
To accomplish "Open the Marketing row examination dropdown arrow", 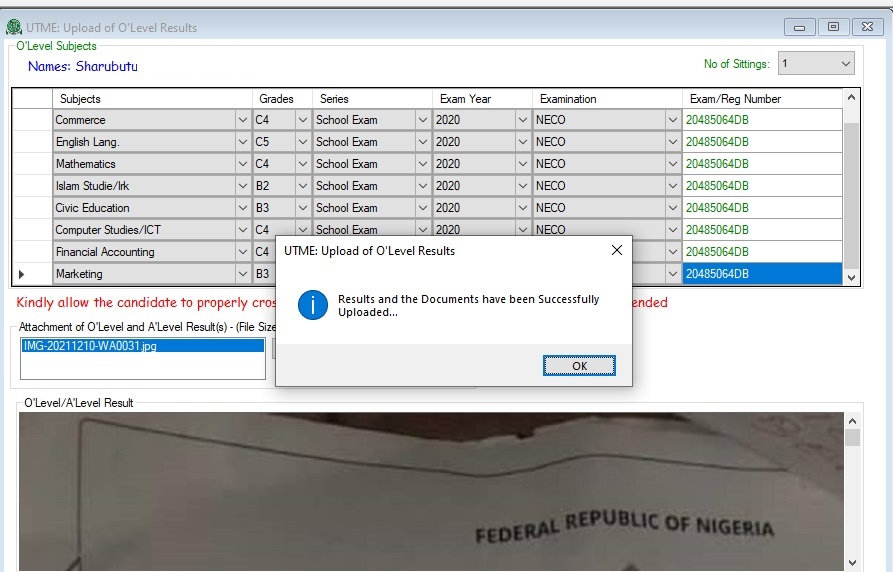I will pyautogui.click(x=673, y=274).
